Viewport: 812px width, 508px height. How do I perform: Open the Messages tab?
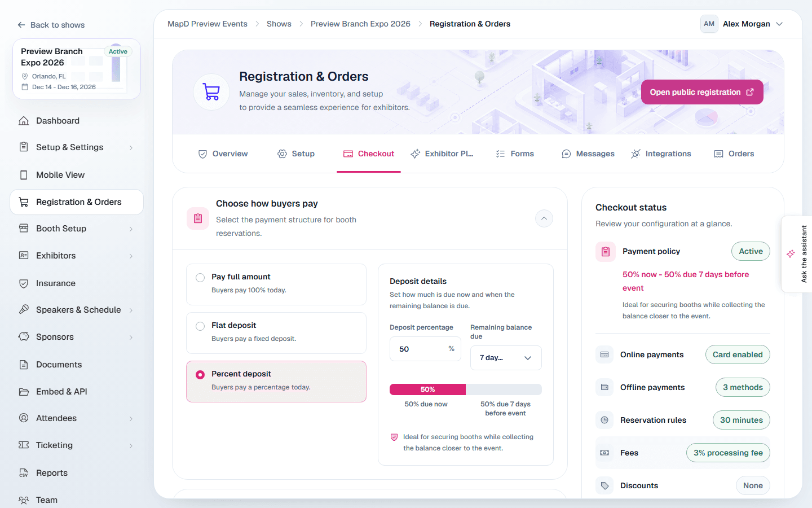click(x=588, y=154)
